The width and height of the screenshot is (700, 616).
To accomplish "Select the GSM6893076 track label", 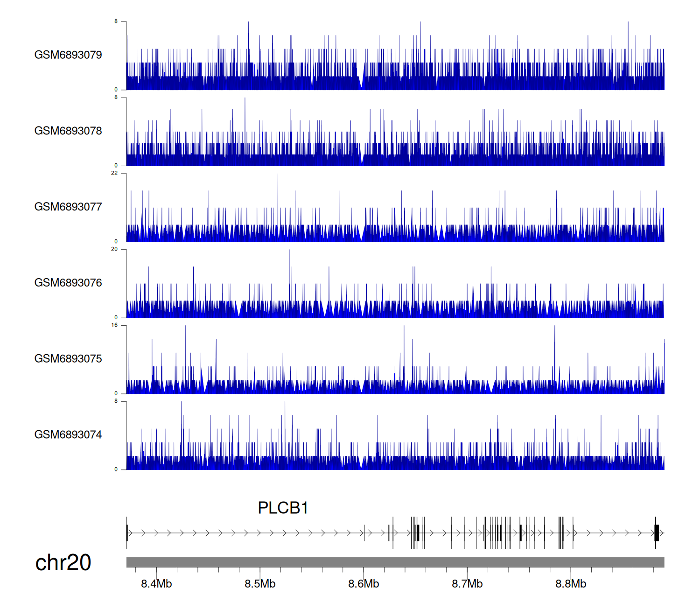I will (x=68, y=283).
